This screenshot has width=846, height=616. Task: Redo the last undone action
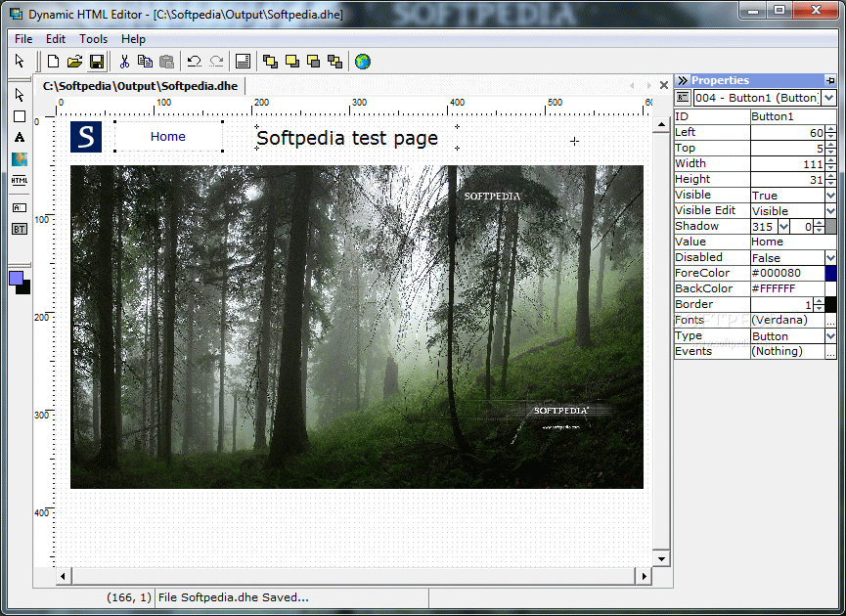click(x=216, y=62)
